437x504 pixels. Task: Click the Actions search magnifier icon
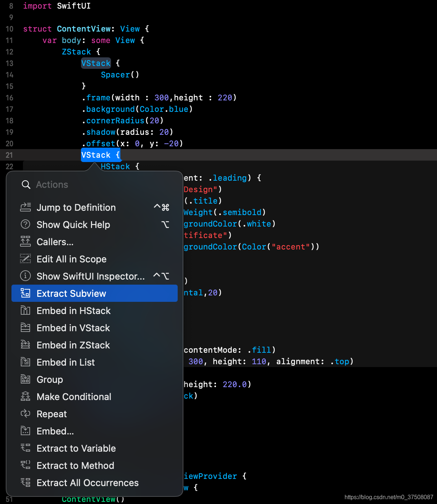[26, 185]
